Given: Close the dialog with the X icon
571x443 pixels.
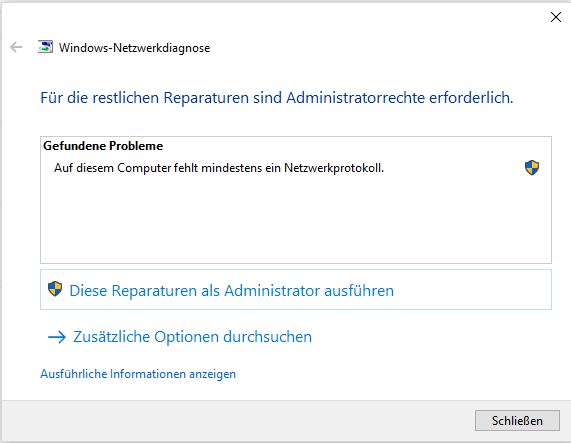Looking at the screenshot, I should click(x=556, y=17).
